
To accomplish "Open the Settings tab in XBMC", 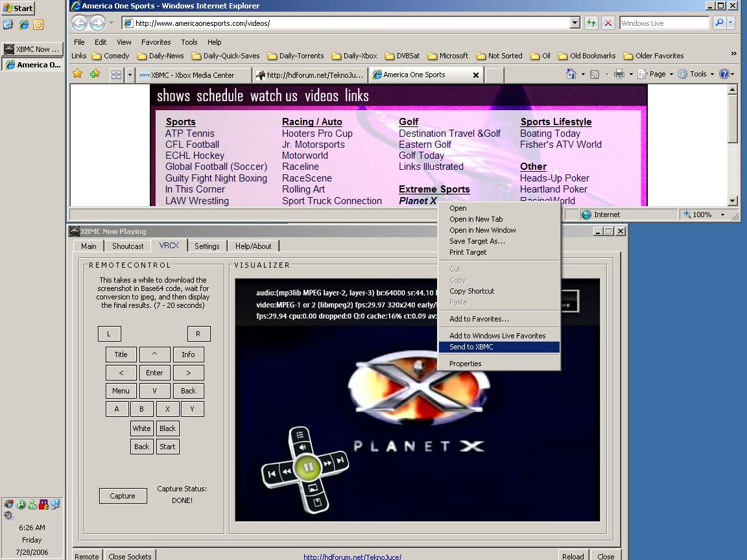I will (x=207, y=246).
